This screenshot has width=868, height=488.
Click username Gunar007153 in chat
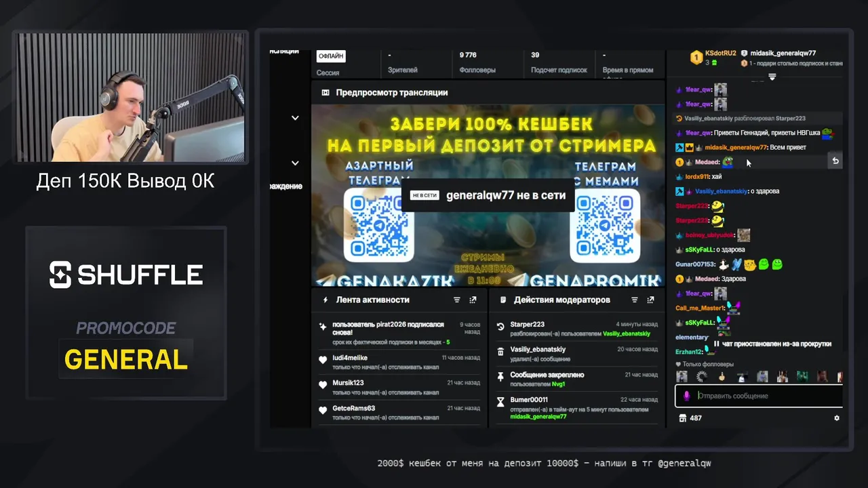(696, 264)
